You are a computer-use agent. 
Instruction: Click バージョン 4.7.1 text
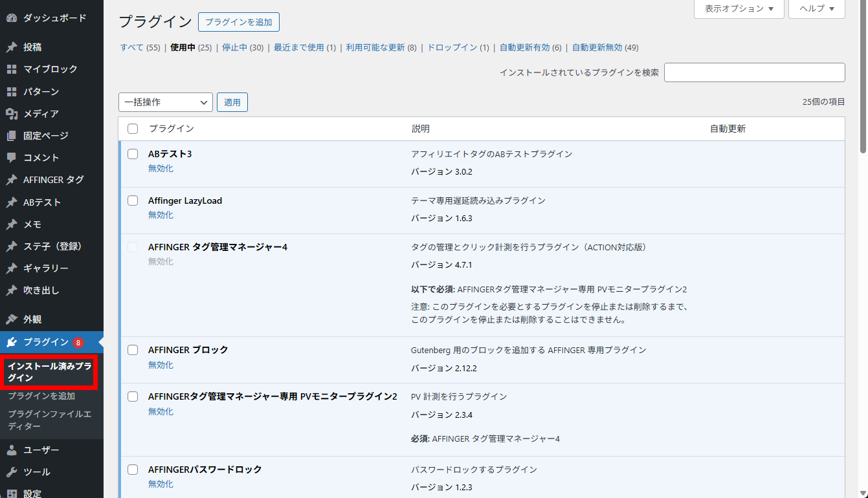(x=441, y=265)
